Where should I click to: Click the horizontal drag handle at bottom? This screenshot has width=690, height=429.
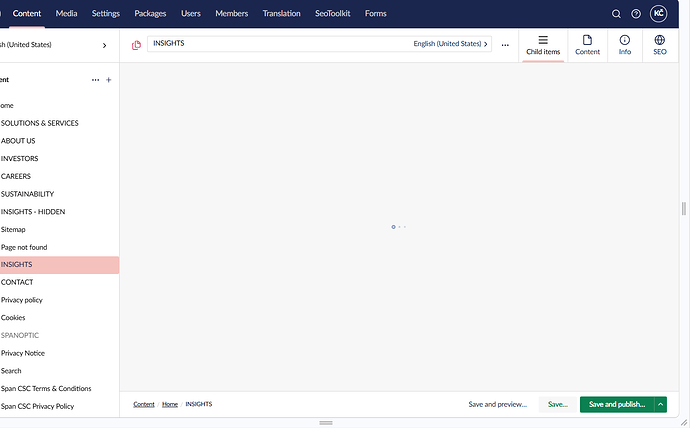[326, 423]
